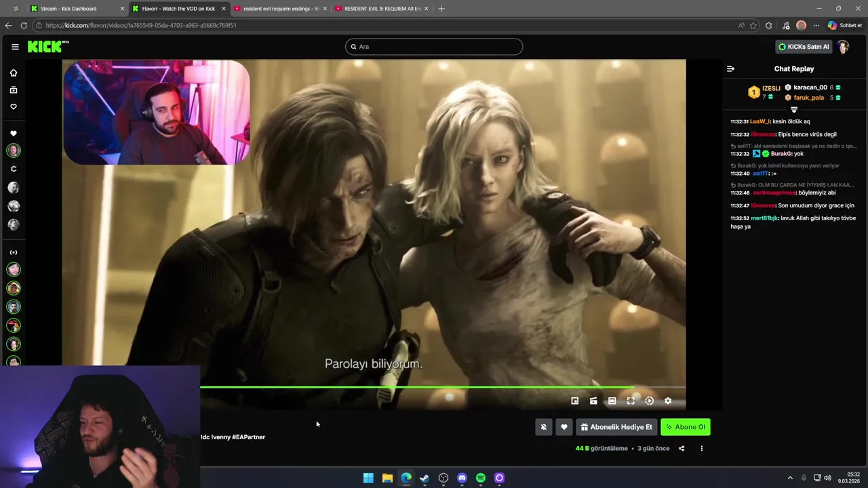Open the Following heart outline icon
Screen dimensions: 868x488
pyautogui.click(x=14, y=106)
